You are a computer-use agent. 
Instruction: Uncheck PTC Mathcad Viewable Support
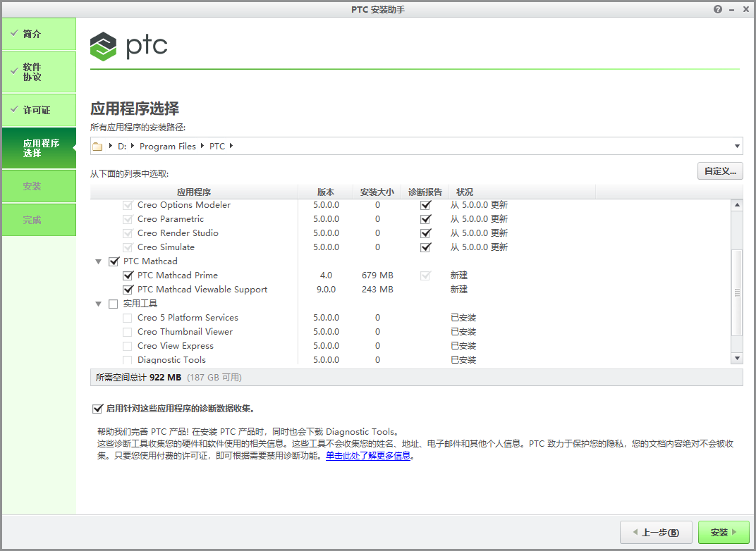[x=128, y=290]
